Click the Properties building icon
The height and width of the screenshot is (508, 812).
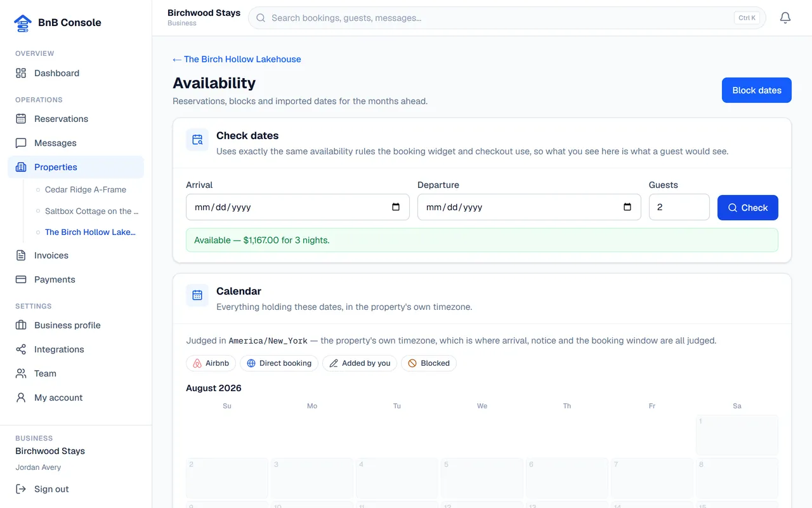[21, 167]
